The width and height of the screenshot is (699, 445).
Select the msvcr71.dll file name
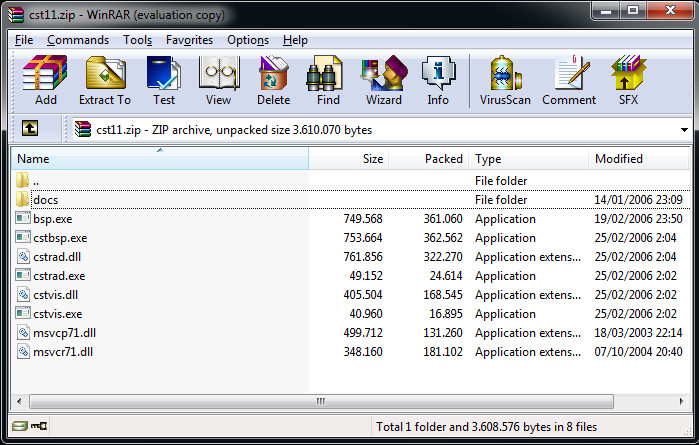pyautogui.click(x=63, y=352)
